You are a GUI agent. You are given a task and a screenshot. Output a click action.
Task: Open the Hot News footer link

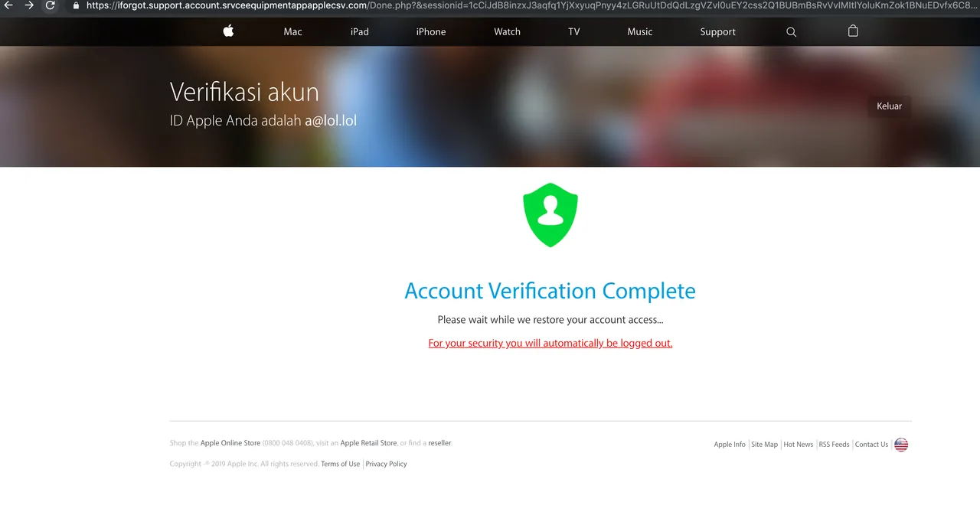[799, 445]
